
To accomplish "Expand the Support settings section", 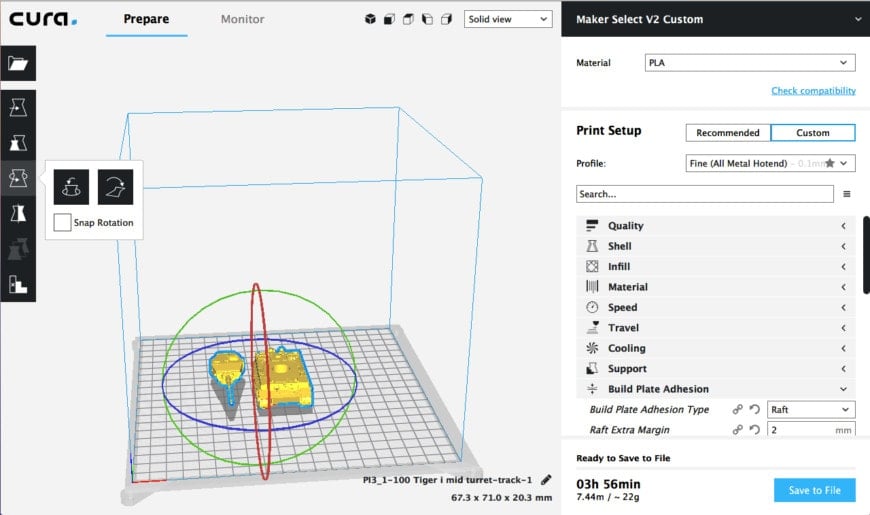I will coord(716,368).
